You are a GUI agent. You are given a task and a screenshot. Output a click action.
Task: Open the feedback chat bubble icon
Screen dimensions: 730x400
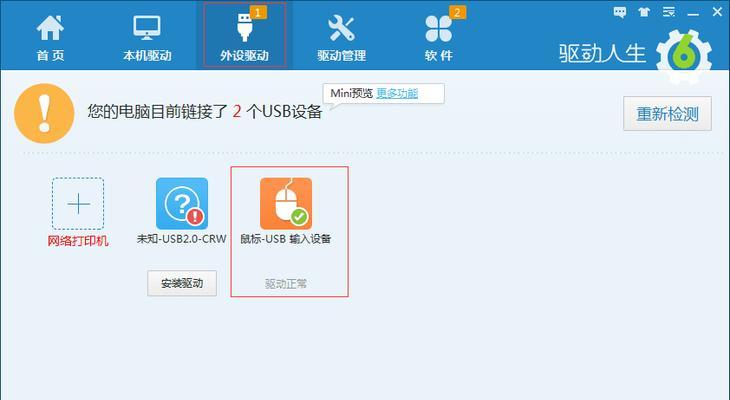620,12
